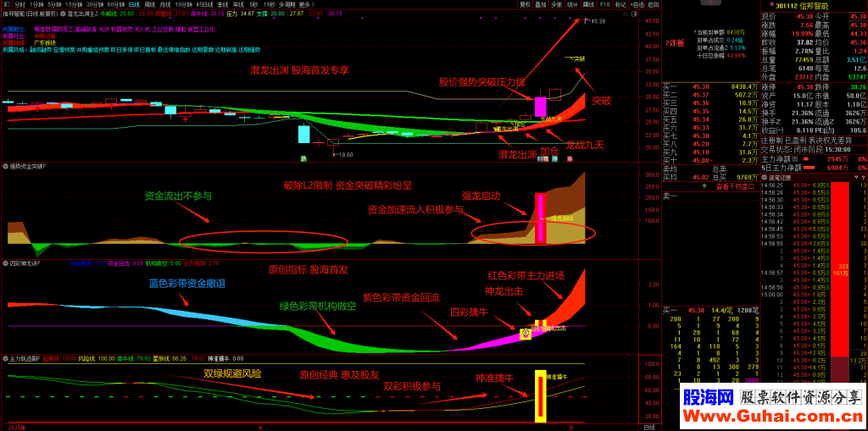Image resolution: width=868 pixels, height=431 pixels.
Task: Click the 当前封单额 8438万 value
Action: [735, 31]
